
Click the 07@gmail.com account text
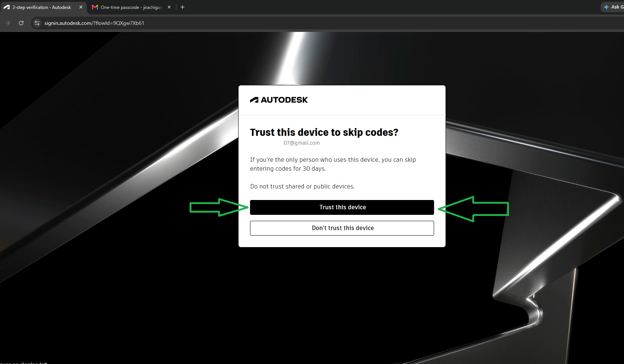302,143
